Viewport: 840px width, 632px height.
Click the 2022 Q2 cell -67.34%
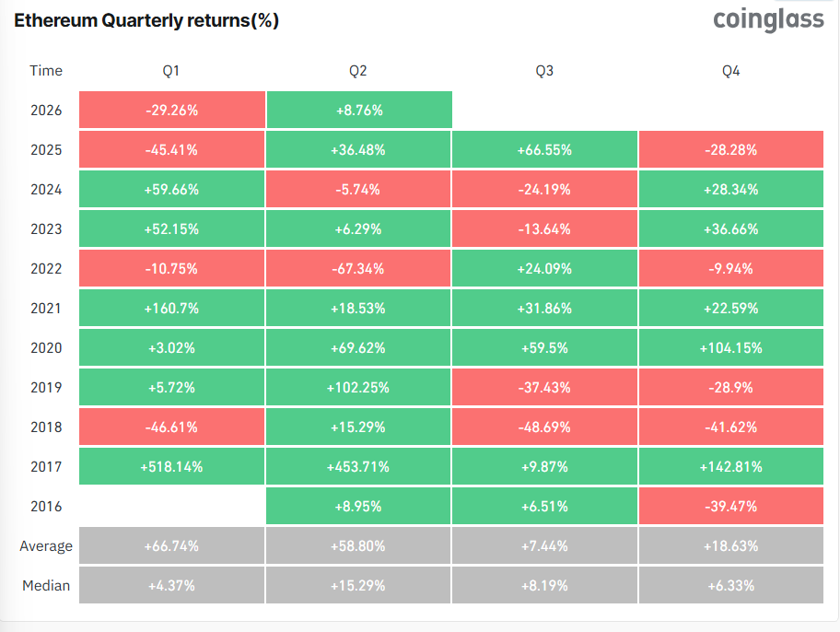(x=358, y=269)
